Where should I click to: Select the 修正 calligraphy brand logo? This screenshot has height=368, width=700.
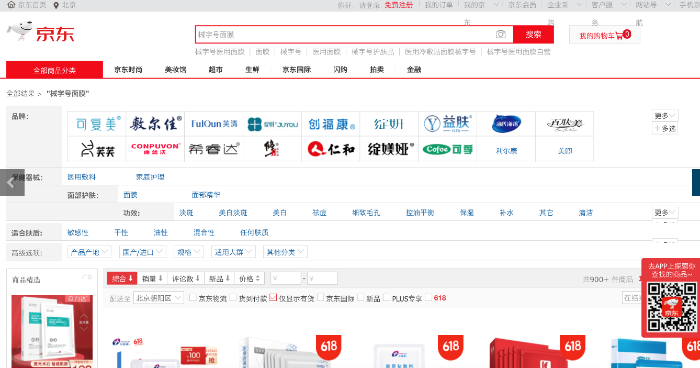pos(272,149)
